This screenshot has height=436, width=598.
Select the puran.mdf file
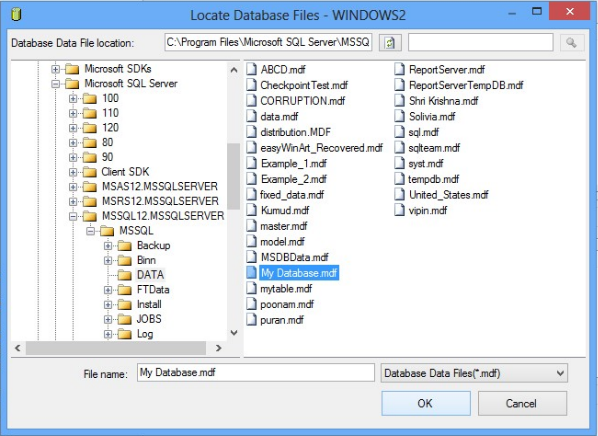[x=282, y=320]
